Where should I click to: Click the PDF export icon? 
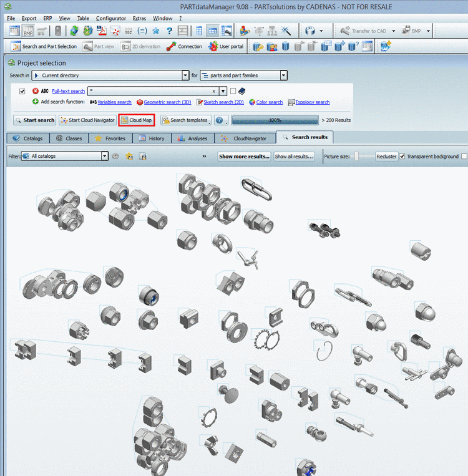(x=102, y=31)
